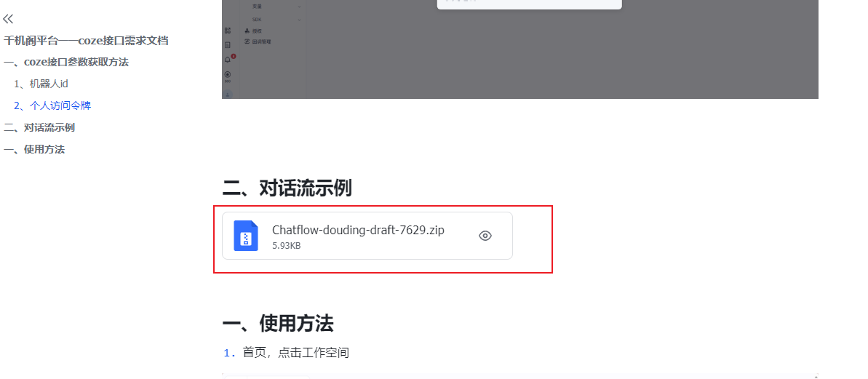The height and width of the screenshot is (379, 868).
Task: Go to outline item 1、机器人id
Action: 41,84
